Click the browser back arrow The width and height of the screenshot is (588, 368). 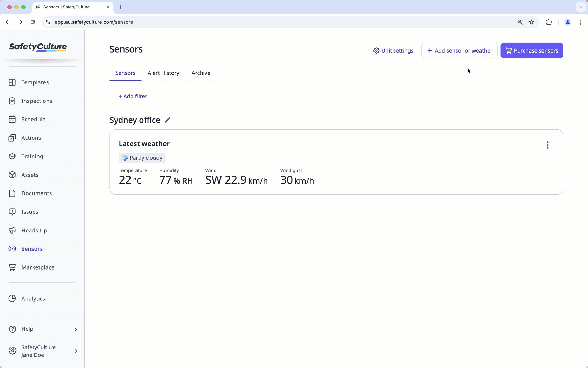click(x=8, y=22)
